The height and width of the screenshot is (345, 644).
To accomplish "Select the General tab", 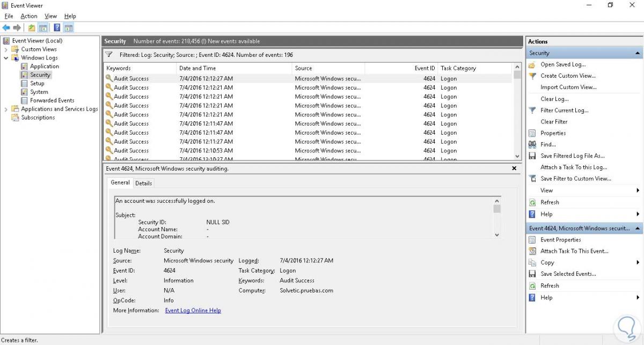I will pos(120,182).
